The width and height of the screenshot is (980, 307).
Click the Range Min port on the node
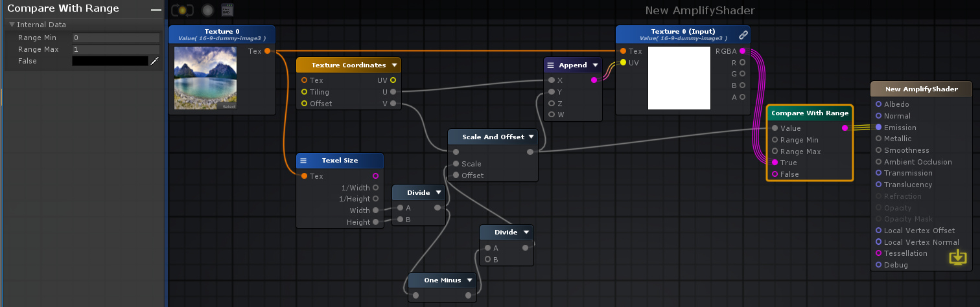(x=775, y=140)
